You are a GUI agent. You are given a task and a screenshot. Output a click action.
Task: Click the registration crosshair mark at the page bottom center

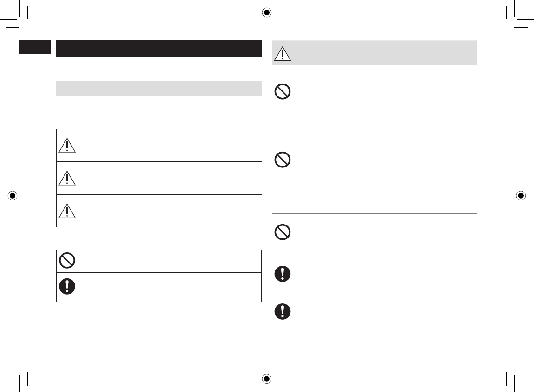click(x=267, y=379)
